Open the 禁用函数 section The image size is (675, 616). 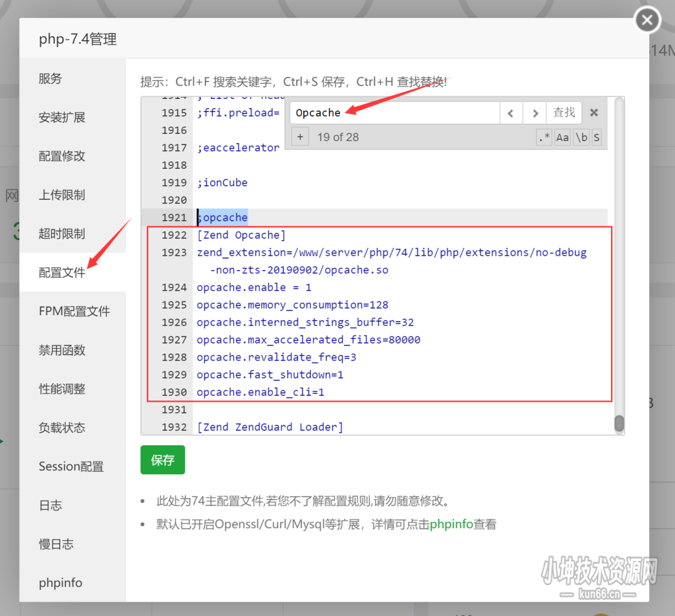(x=61, y=350)
